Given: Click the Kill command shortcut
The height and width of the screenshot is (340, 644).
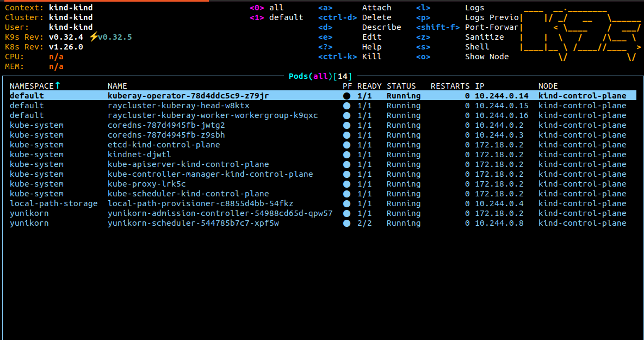Looking at the screenshot, I should [371, 57].
